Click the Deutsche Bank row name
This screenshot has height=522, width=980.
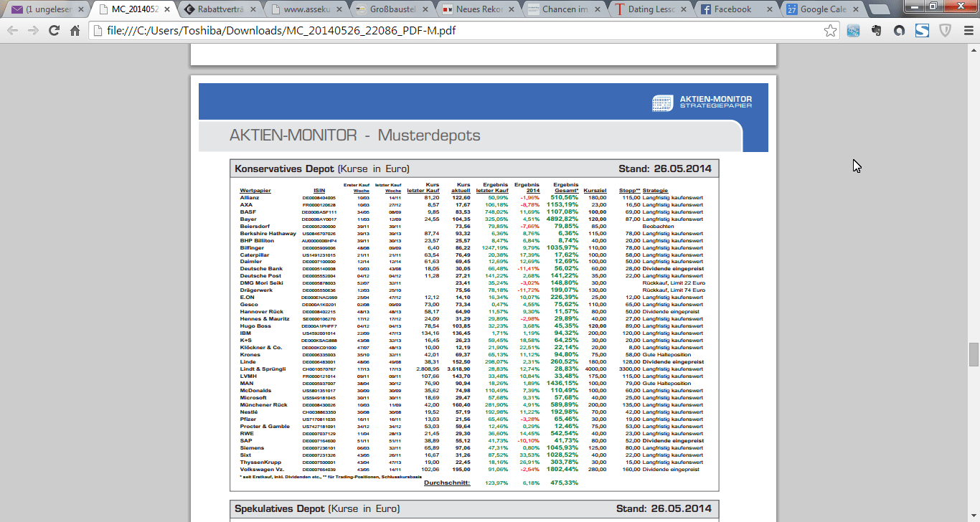[261, 269]
